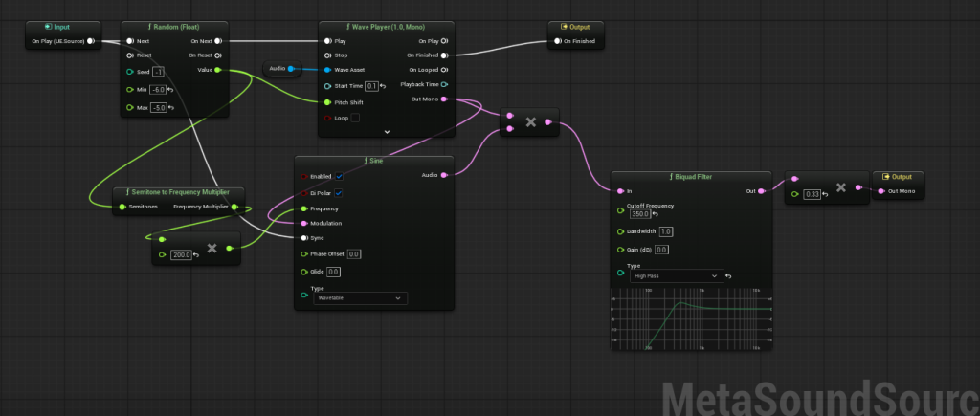980x416 pixels.
Task: Open the Sine Type Wavetable dropdown
Action: [x=360, y=298]
